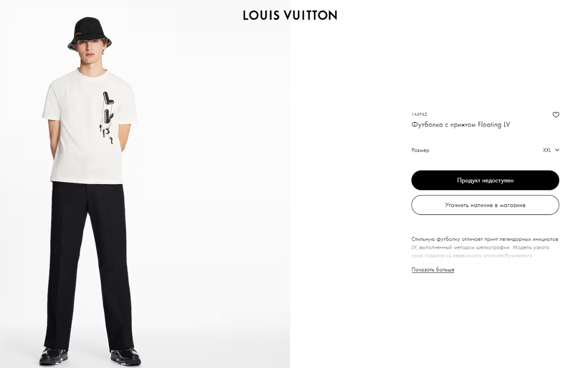This screenshot has width=588, height=368.
Task: Click the chevron arrow beside XXL
Action: (557, 150)
